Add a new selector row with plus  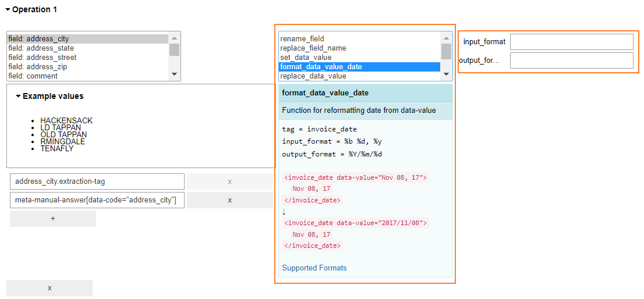click(x=53, y=219)
